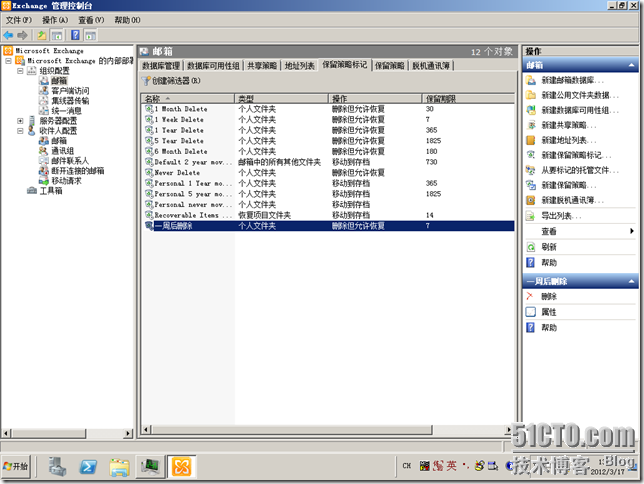Click the 属性 properties icon
Screen dimensions: 644x484
tap(531, 312)
